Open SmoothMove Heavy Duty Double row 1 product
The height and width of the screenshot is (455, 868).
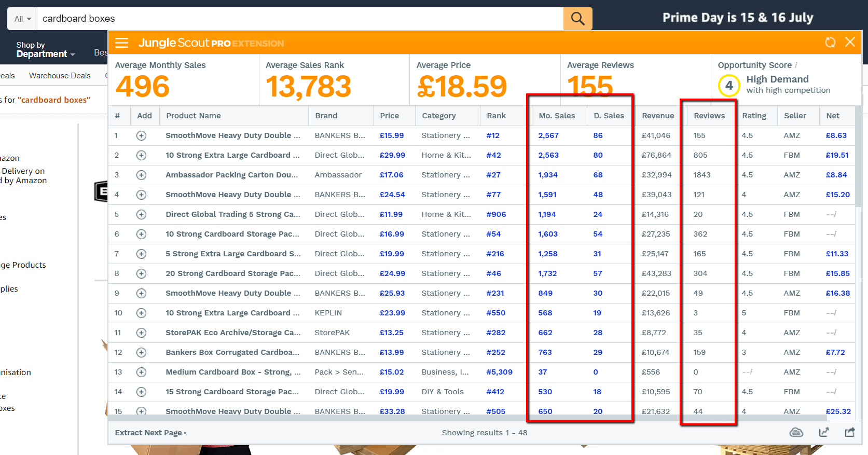233,135
